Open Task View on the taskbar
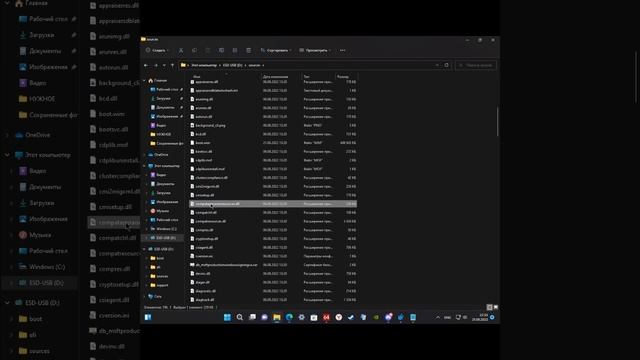 click(252, 317)
